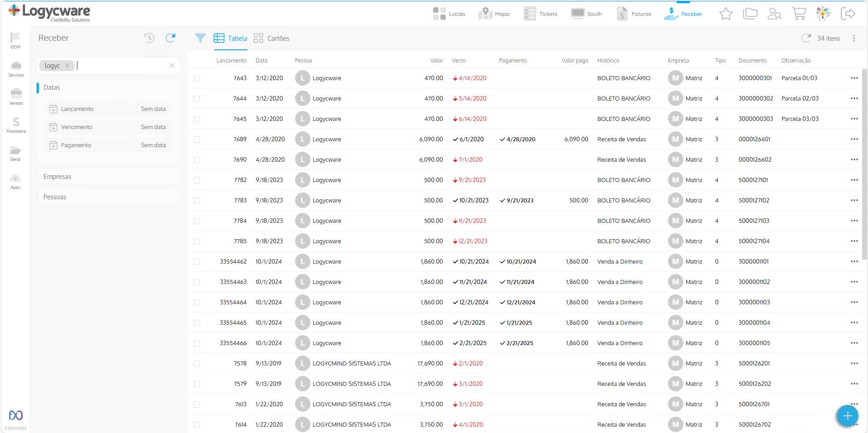This screenshot has height=433, width=868.
Task: Click the favorites star icon
Action: (x=726, y=14)
